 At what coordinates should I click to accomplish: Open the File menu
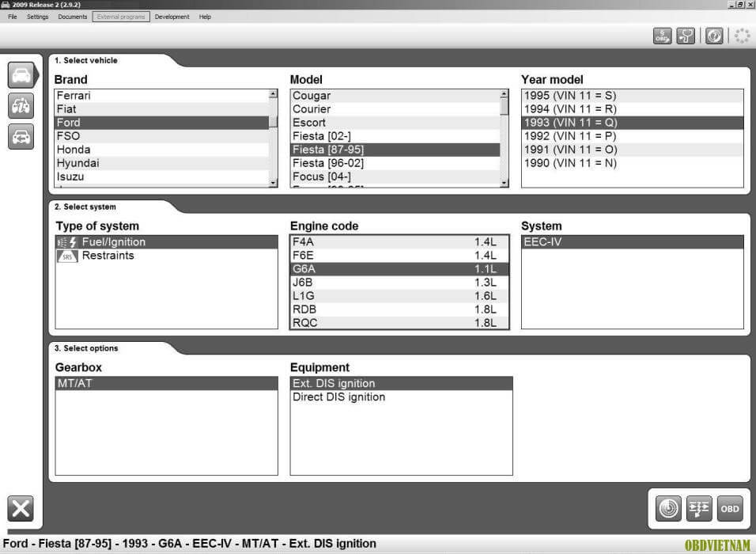tap(13, 17)
